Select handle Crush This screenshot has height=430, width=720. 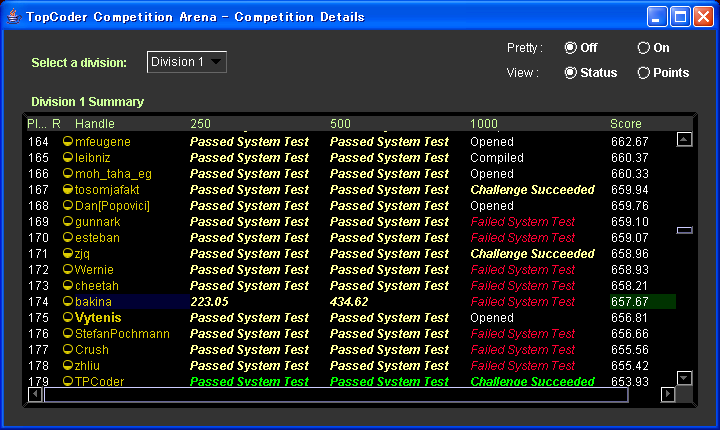tap(92, 350)
